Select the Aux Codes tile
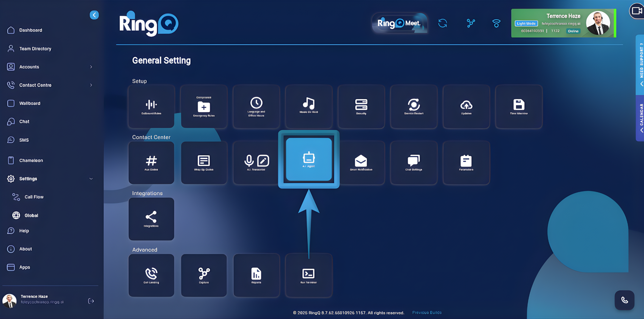The image size is (644, 319). click(151, 162)
